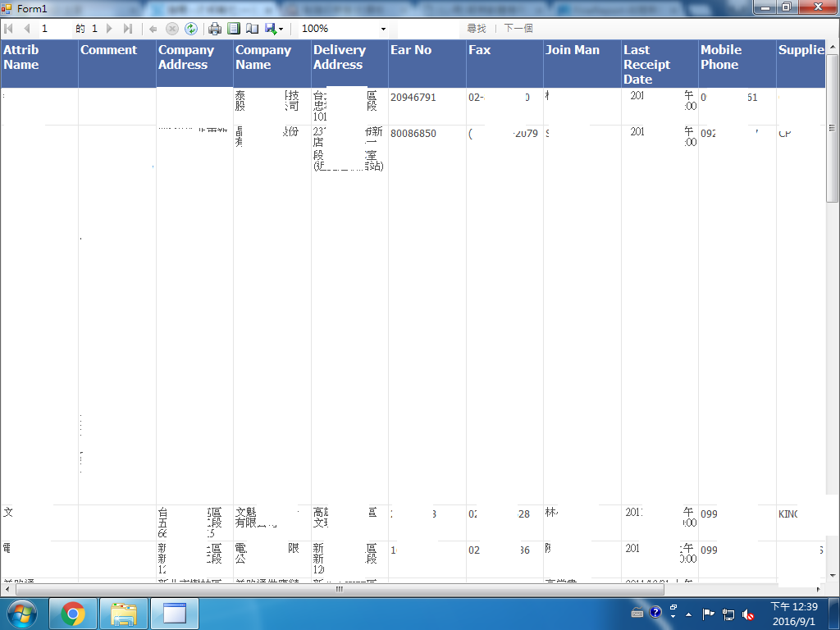Click the 尋找 find link

[x=477, y=29]
